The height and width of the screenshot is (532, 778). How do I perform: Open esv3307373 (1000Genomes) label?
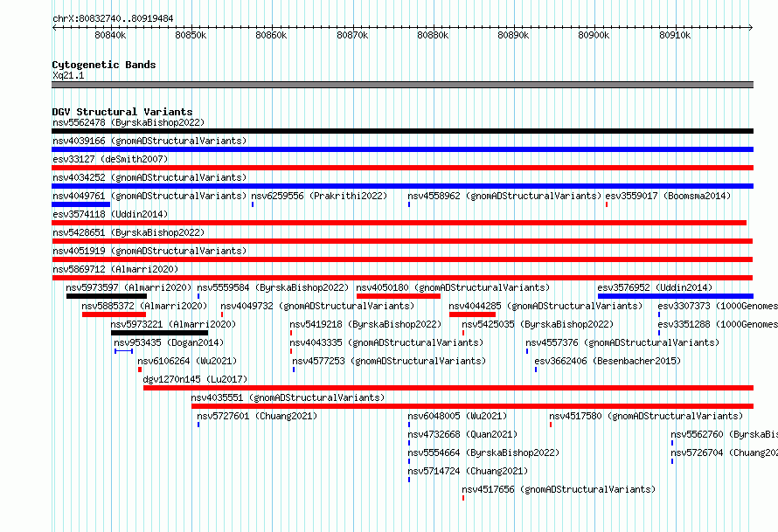pos(718,306)
